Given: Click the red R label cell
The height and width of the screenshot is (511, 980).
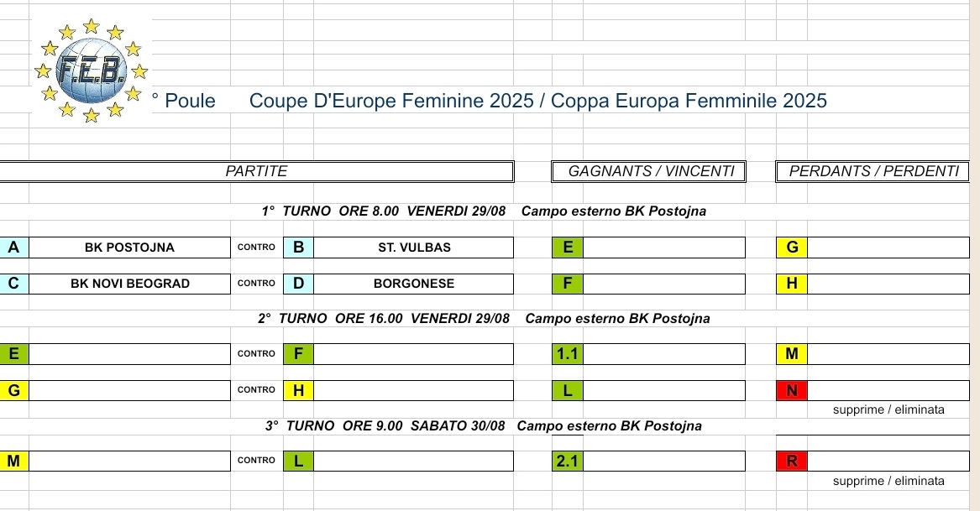Looking at the screenshot, I should (x=792, y=461).
